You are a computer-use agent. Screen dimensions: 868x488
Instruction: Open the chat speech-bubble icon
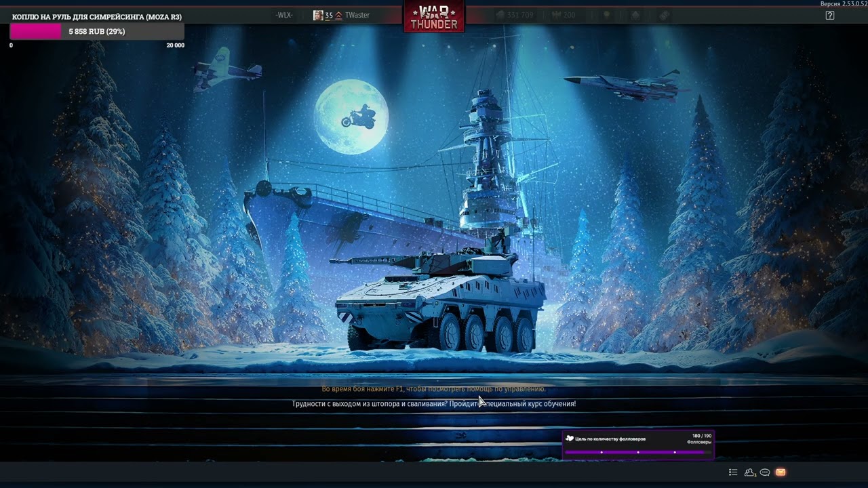(765, 472)
